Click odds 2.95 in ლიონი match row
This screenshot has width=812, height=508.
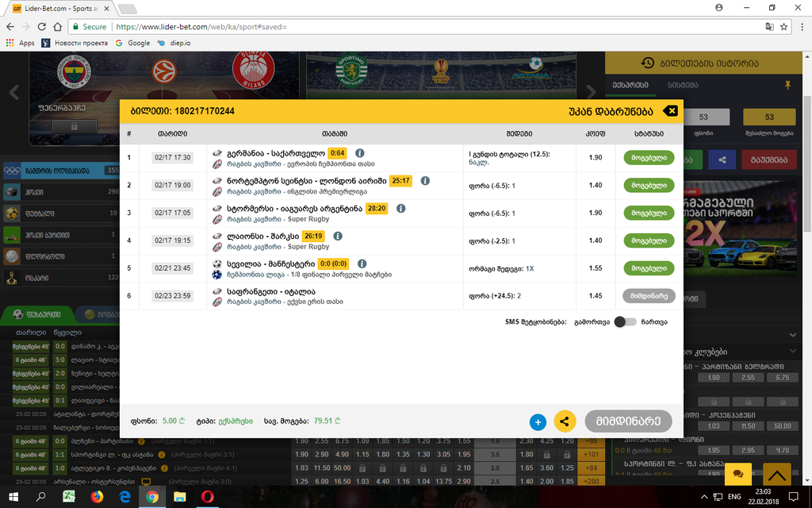[749, 451]
